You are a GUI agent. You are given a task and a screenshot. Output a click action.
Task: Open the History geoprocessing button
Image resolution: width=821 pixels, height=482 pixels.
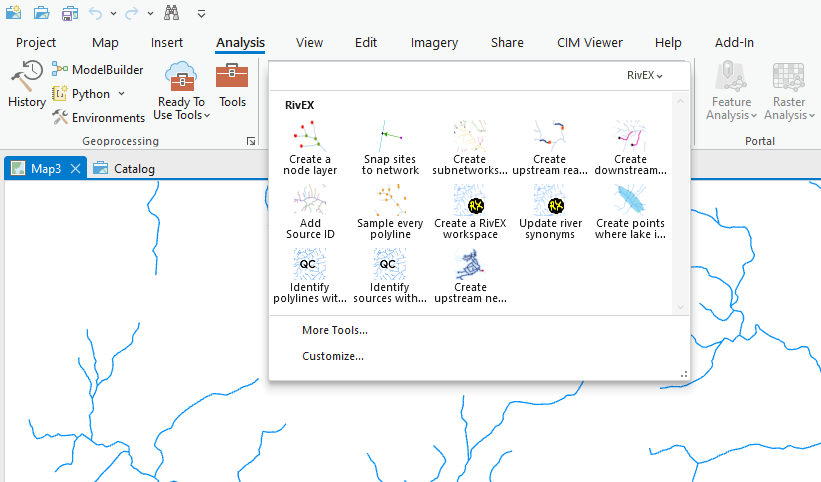(x=27, y=84)
